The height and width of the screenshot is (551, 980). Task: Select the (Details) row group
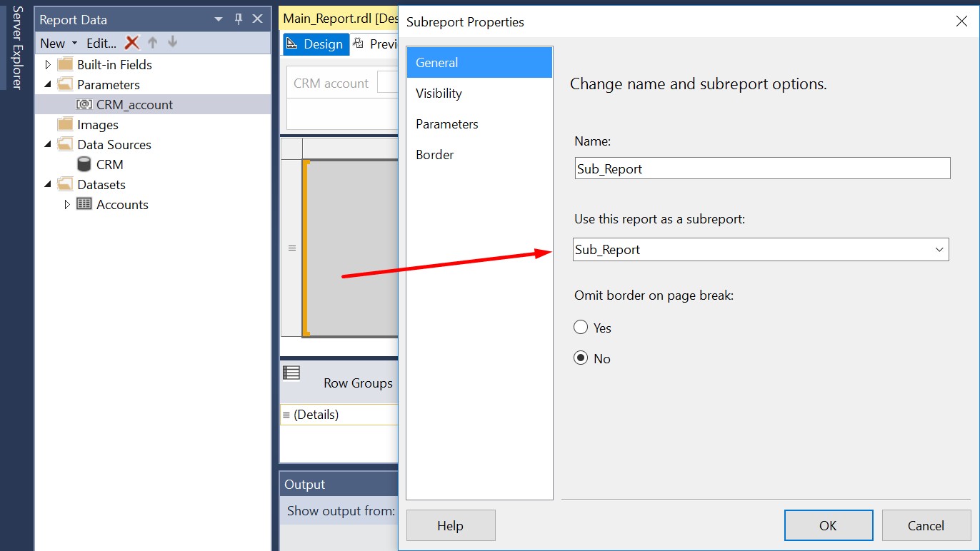point(339,415)
